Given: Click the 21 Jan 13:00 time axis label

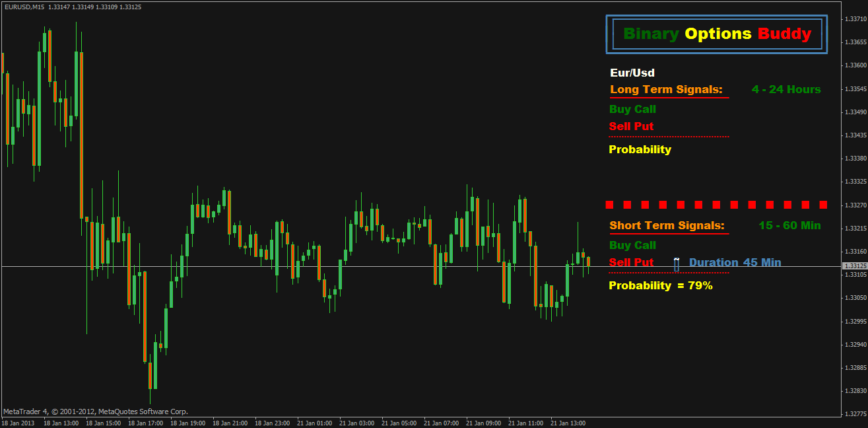Looking at the screenshot, I should [568, 423].
